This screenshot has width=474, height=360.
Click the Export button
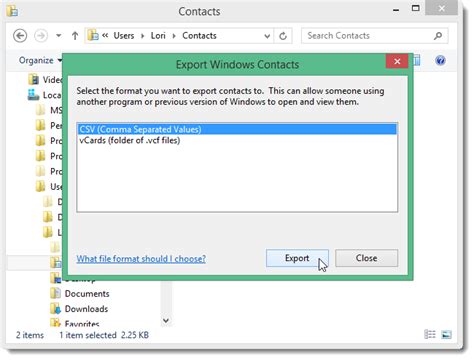[x=297, y=258]
